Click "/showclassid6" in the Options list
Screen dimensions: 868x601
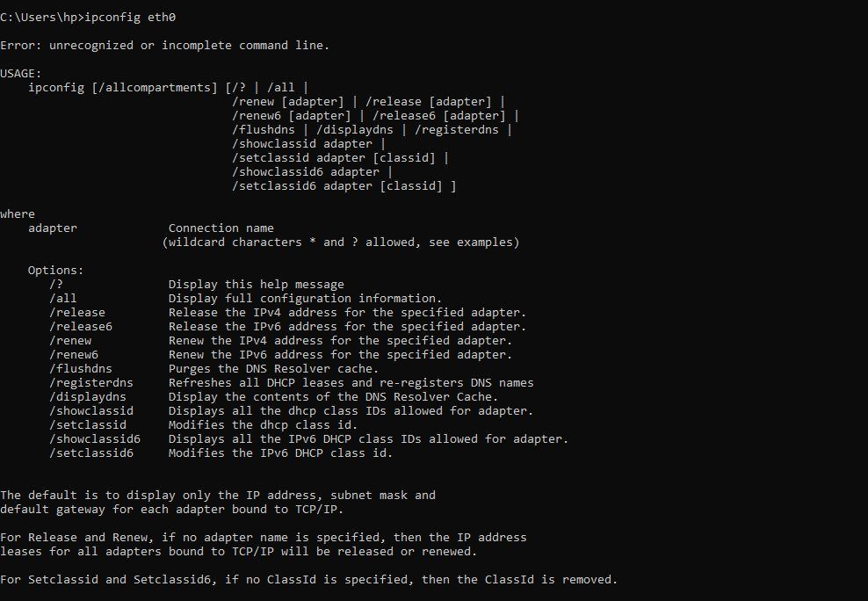pyautogui.click(x=95, y=439)
